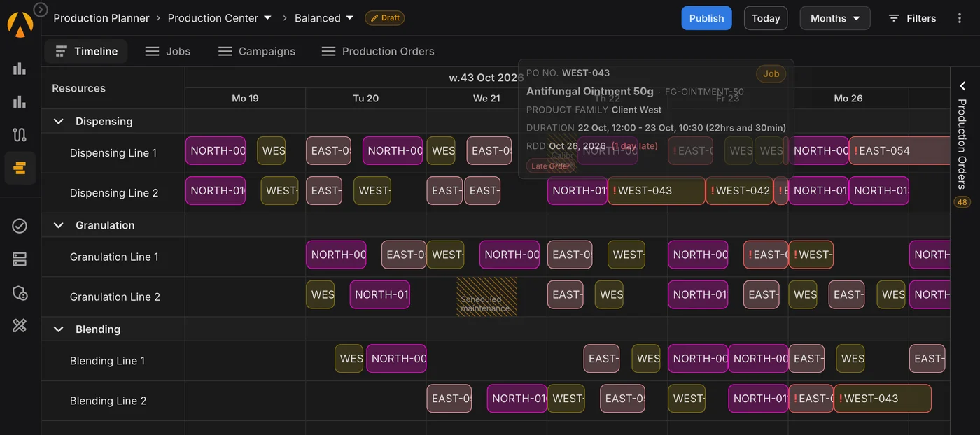Open the Months time scale dropdown
980x435 pixels.
[x=835, y=18]
